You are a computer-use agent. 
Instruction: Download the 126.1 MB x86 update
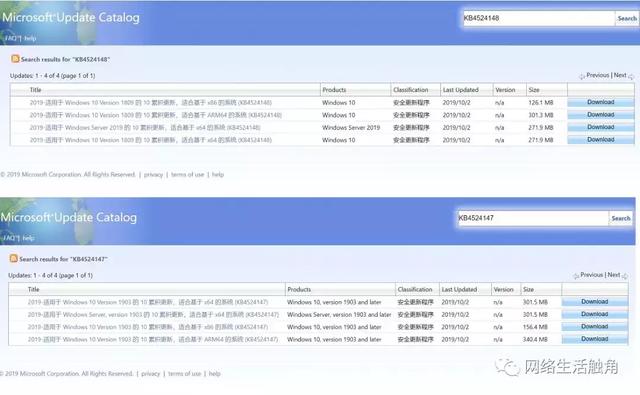click(601, 102)
